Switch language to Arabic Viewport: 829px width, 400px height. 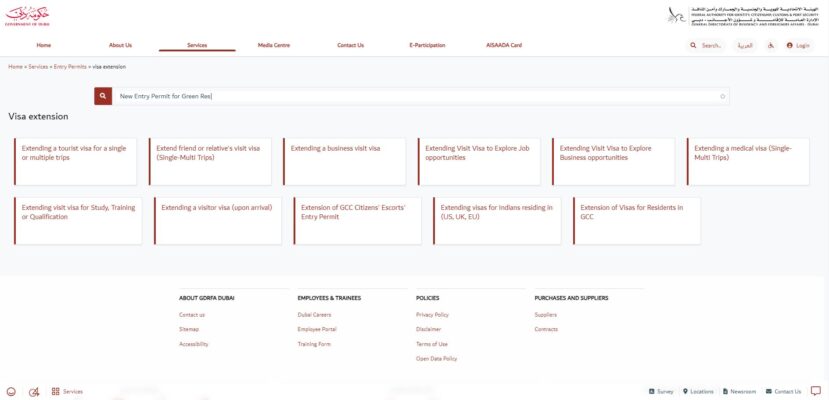(x=744, y=46)
